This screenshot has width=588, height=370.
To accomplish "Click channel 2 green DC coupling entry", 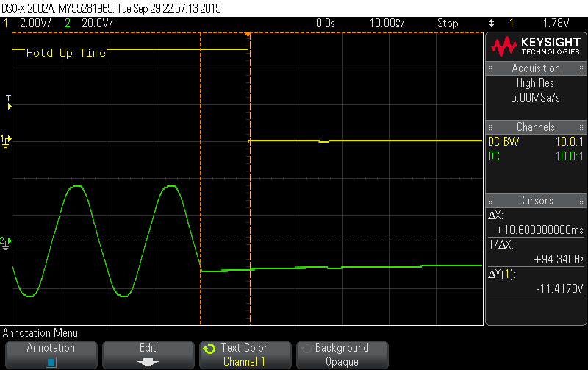I will pyautogui.click(x=494, y=156).
